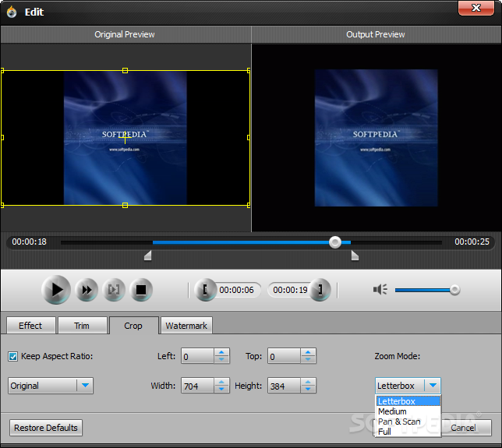Click the Play button
502x448 pixels.
coord(56,290)
